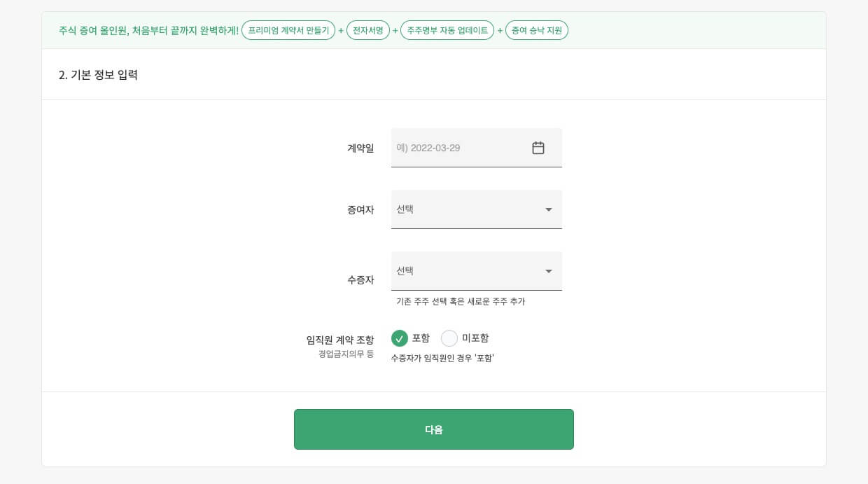Click the 수증자 dropdown arrow icon
The image size is (868, 484).
(549, 271)
